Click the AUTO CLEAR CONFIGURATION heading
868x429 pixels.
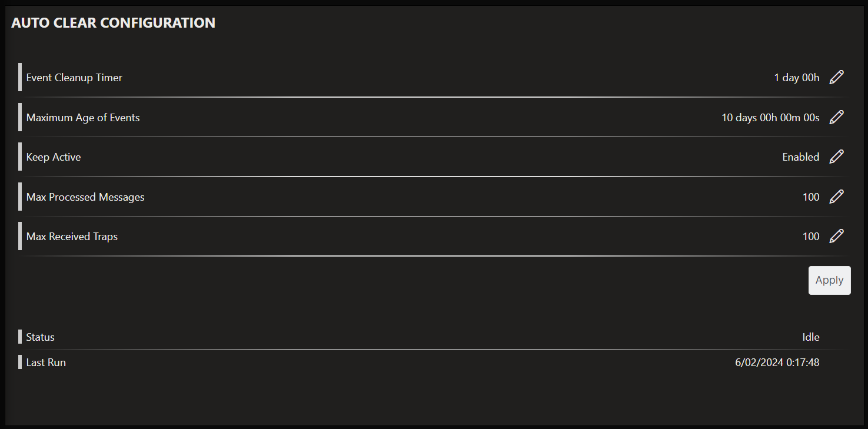coord(114,23)
